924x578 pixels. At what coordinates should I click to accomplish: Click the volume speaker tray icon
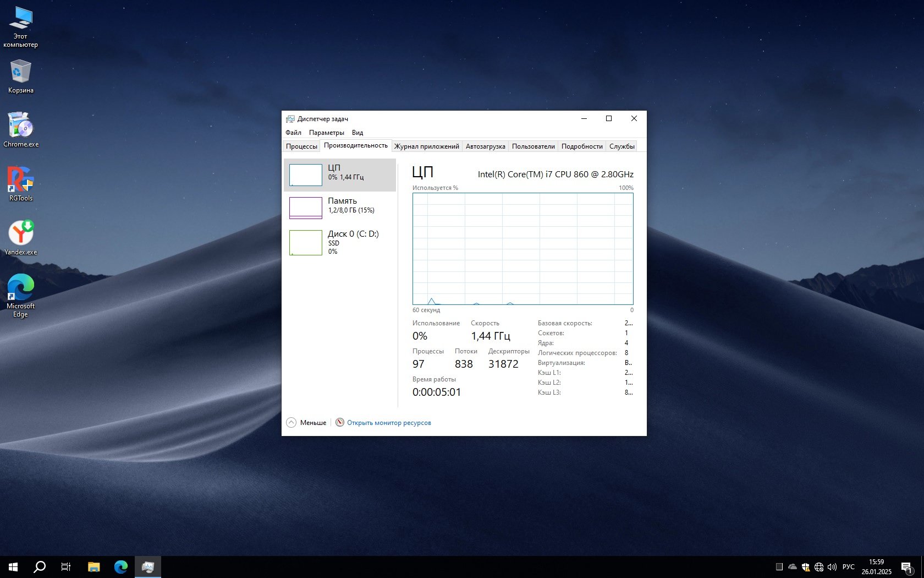(x=832, y=566)
